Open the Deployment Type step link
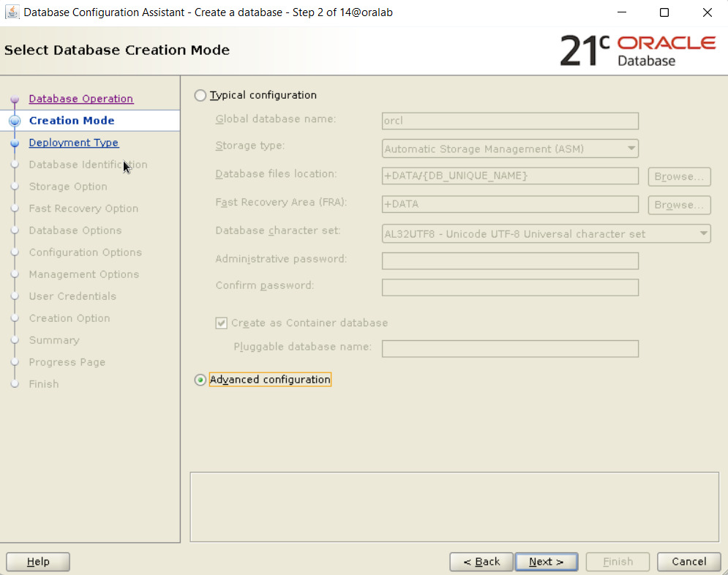The image size is (728, 575). pos(73,143)
